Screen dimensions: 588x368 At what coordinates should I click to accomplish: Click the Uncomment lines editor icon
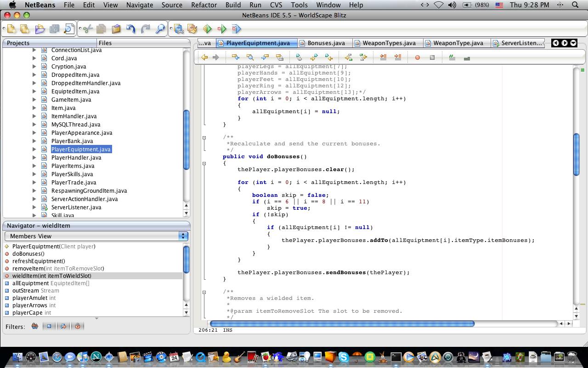point(467,58)
